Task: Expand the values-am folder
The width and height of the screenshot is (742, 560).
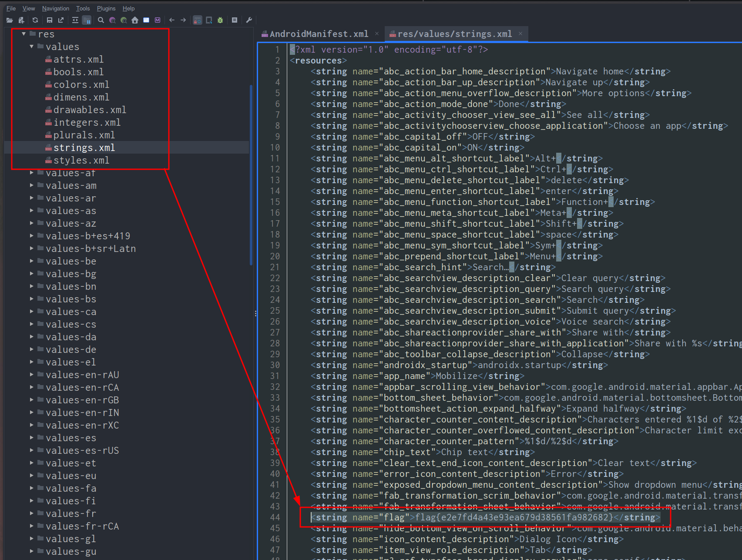Action: pyautogui.click(x=31, y=185)
